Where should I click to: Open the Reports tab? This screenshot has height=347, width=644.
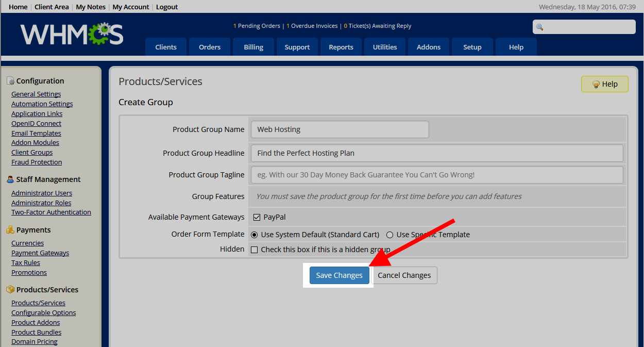point(341,47)
